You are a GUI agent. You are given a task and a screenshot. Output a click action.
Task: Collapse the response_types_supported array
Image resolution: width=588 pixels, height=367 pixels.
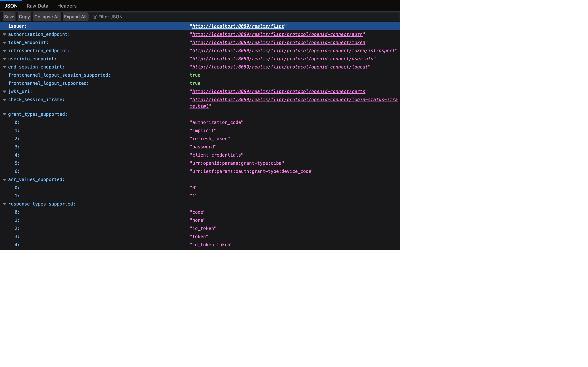pyautogui.click(x=4, y=204)
